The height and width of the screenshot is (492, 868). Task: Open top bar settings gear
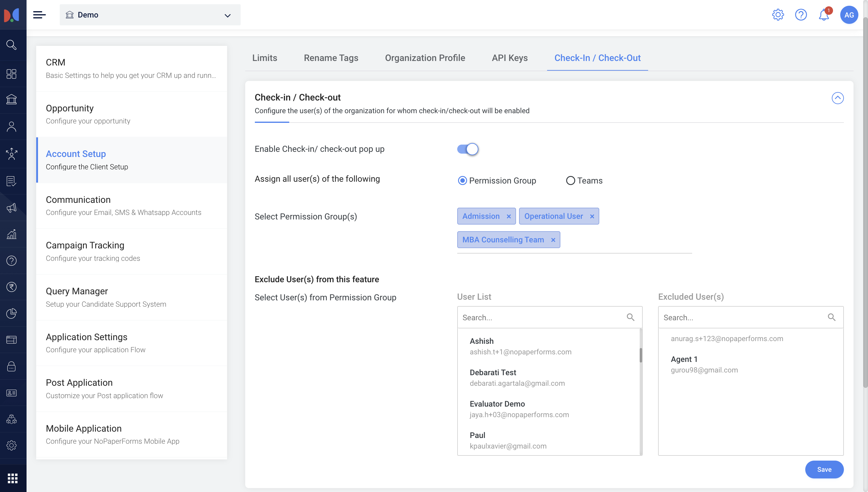pos(778,15)
